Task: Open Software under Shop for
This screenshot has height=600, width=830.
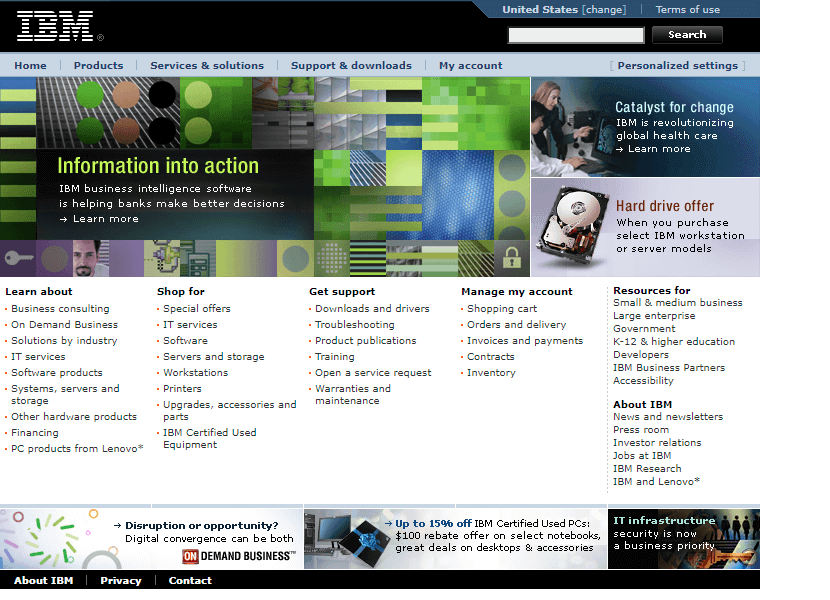Action: pyautogui.click(x=185, y=341)
